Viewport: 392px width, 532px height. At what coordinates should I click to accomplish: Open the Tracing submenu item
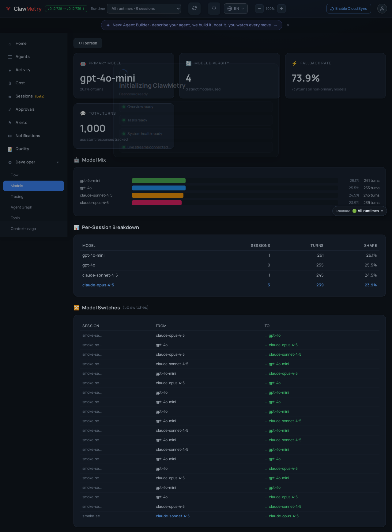tap(33, 197)
